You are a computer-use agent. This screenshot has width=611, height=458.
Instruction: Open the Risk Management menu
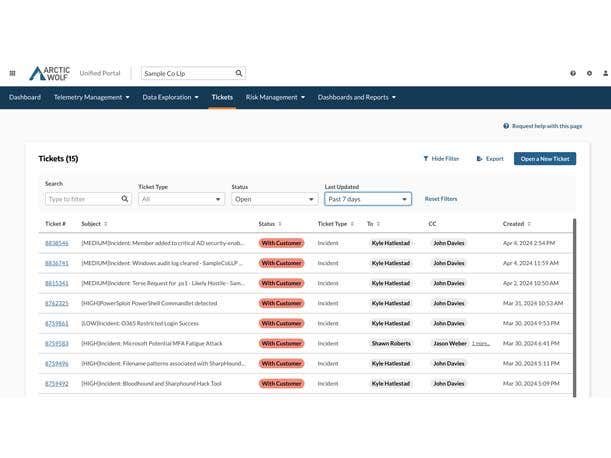(x=275, y=97)
